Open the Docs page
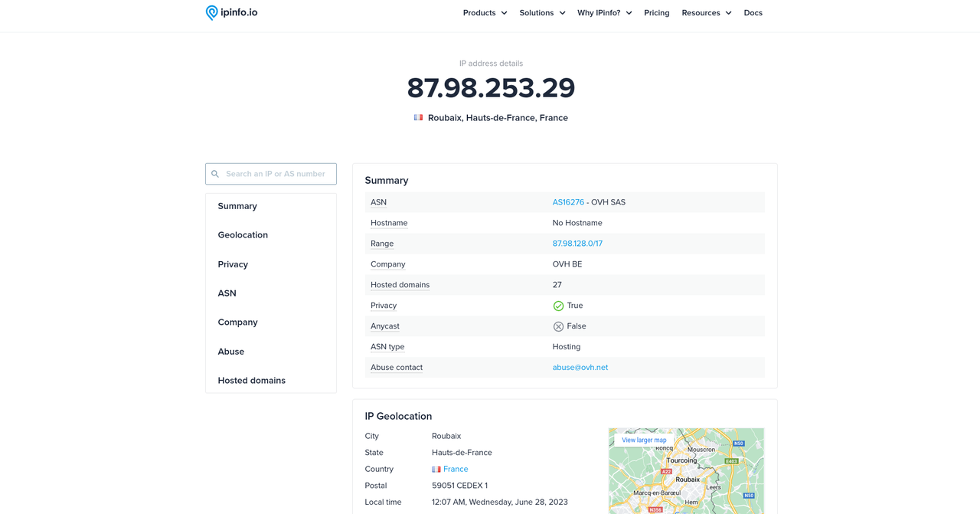 [753, 13]
